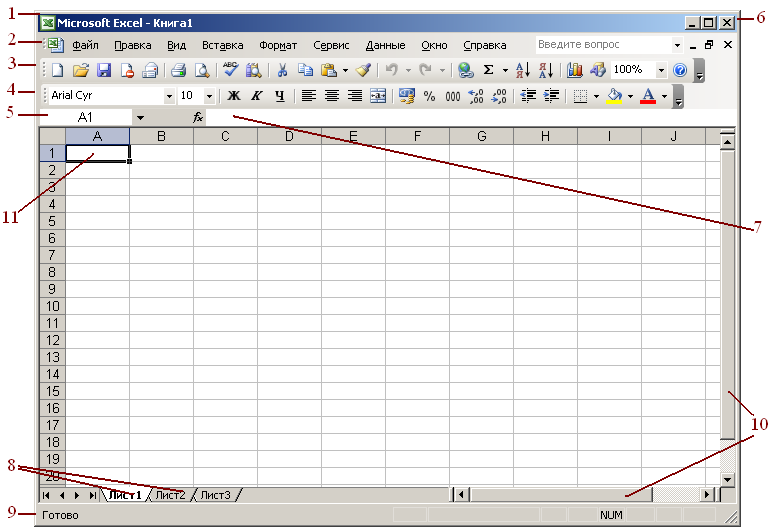Align cell text left

point(308,96)
